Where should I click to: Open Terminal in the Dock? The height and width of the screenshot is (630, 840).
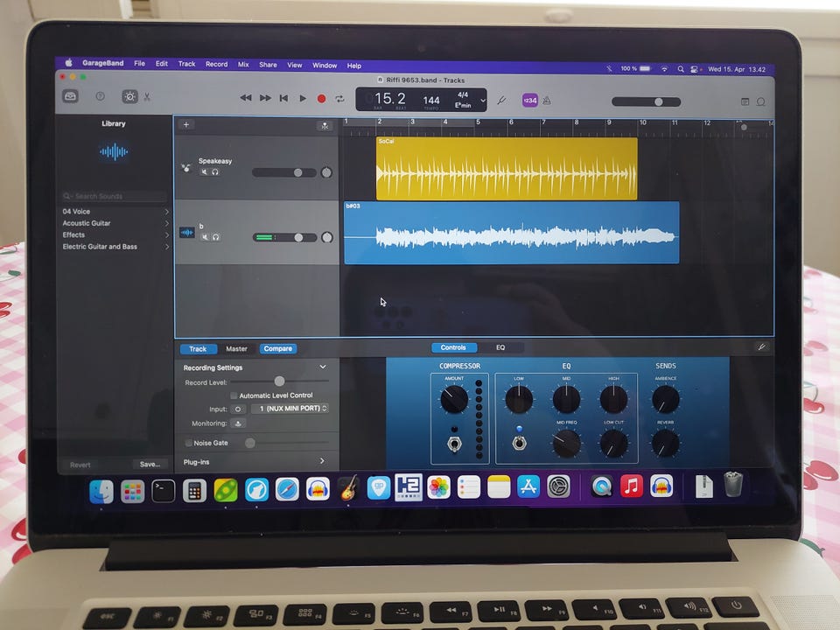coord(164,491)
